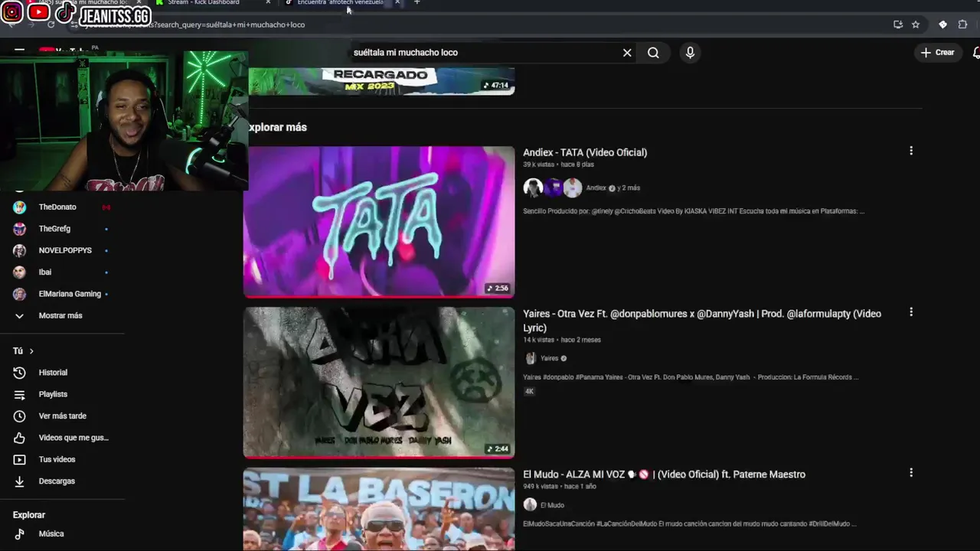
Task: Open the Andiex channel name link
Action: click(x=596, y=188)
